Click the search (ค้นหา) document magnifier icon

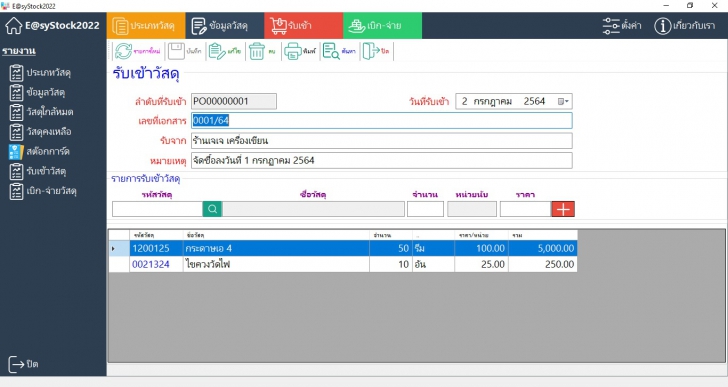coord(331,51)
